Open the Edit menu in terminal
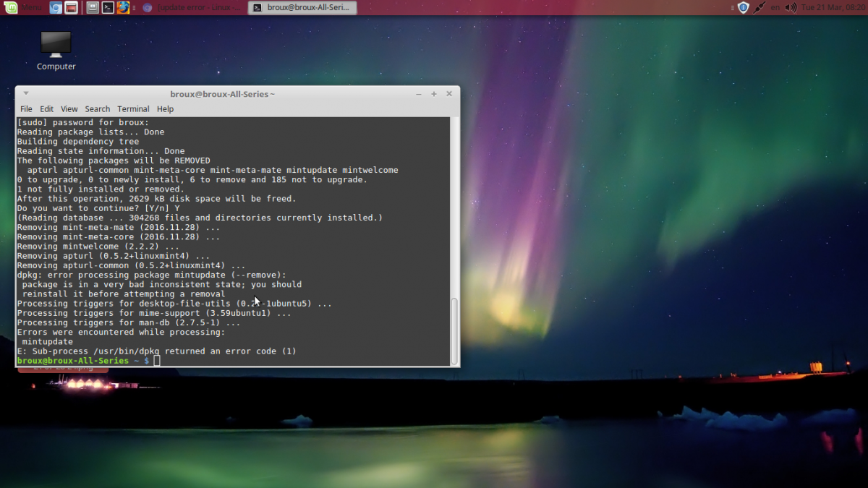Viewport: 868px width, 488px height. click(x=47, y=109)
